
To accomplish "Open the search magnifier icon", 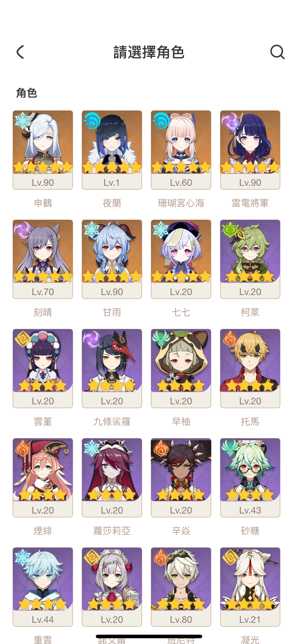I will (277, 52).
